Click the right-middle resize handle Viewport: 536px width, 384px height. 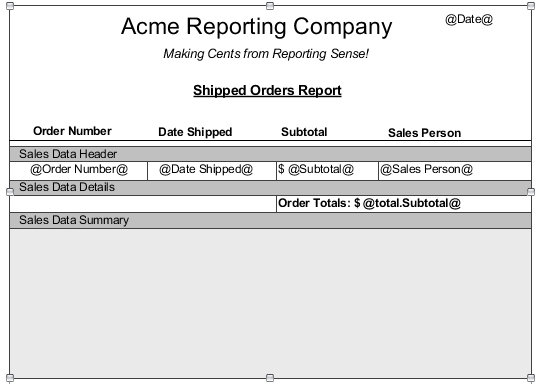click(x=531, y=192)
